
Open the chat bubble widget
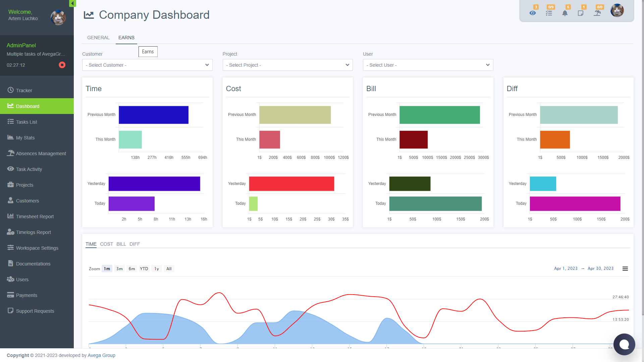[624, 344]
